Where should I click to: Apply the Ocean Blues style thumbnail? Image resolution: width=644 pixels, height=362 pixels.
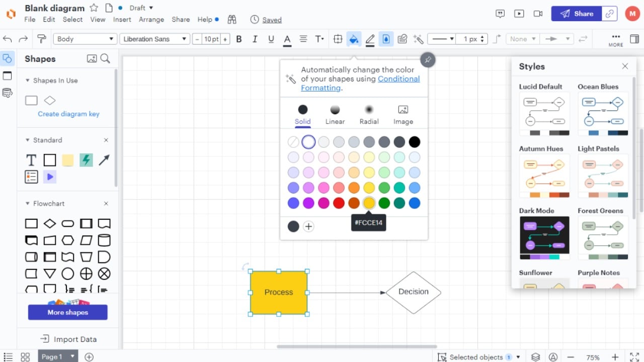pyautogui.click(x=603, y=114)
